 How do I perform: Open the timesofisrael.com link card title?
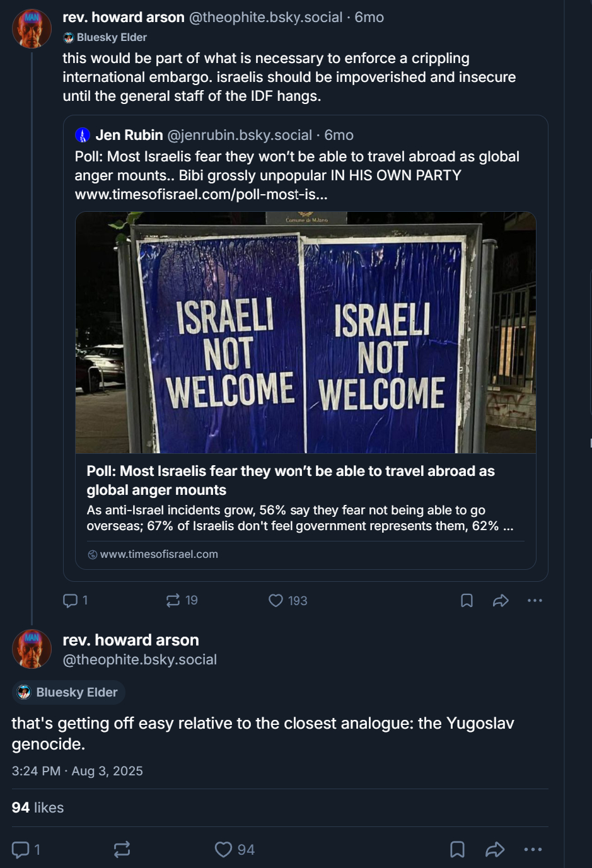290,480
